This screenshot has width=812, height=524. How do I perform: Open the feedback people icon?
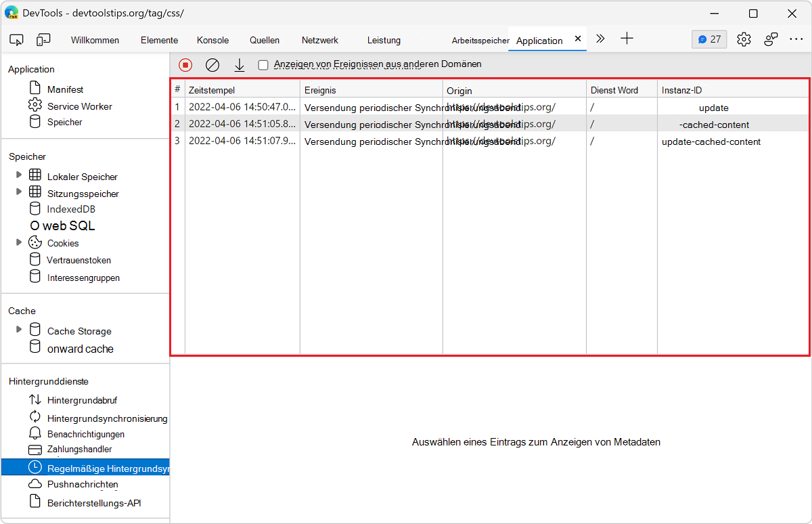click(x=771, y=39)
